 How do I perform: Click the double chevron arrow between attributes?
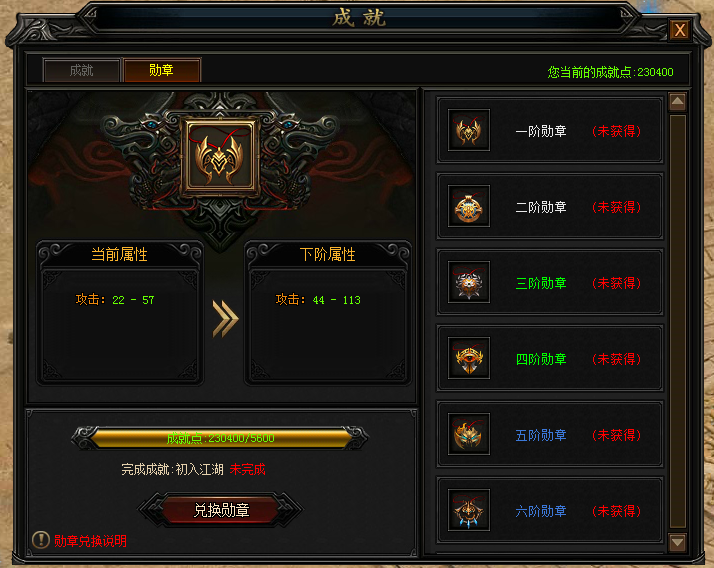(225, 318)
